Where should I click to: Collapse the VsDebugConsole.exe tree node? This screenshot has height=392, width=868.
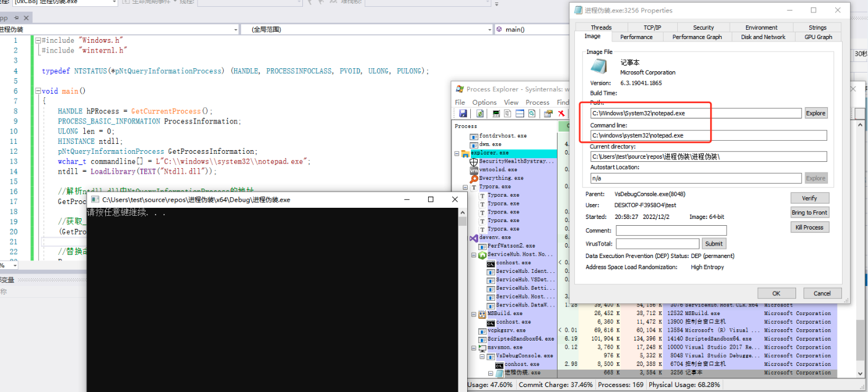482,357
